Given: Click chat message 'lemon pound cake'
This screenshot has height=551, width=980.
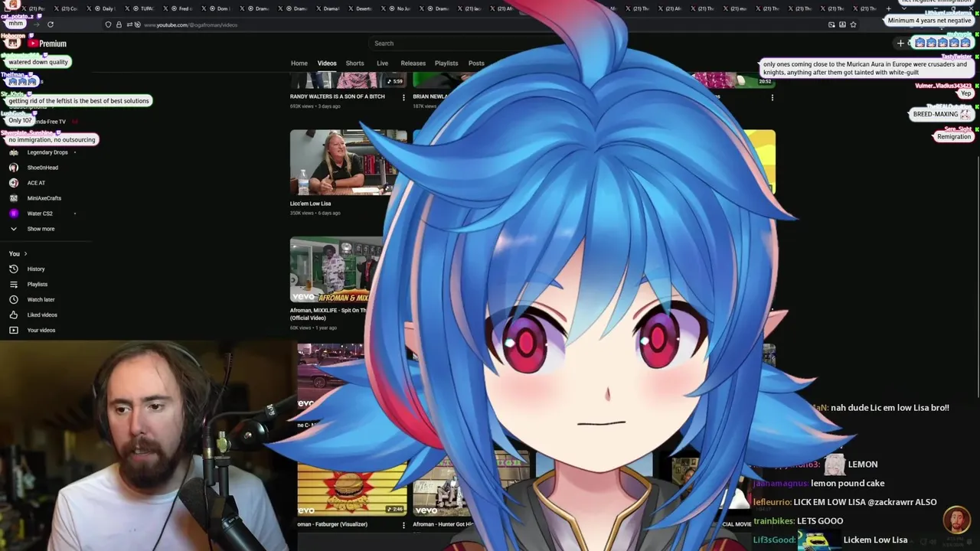Looking at the screenshot, I should [848, 483].
